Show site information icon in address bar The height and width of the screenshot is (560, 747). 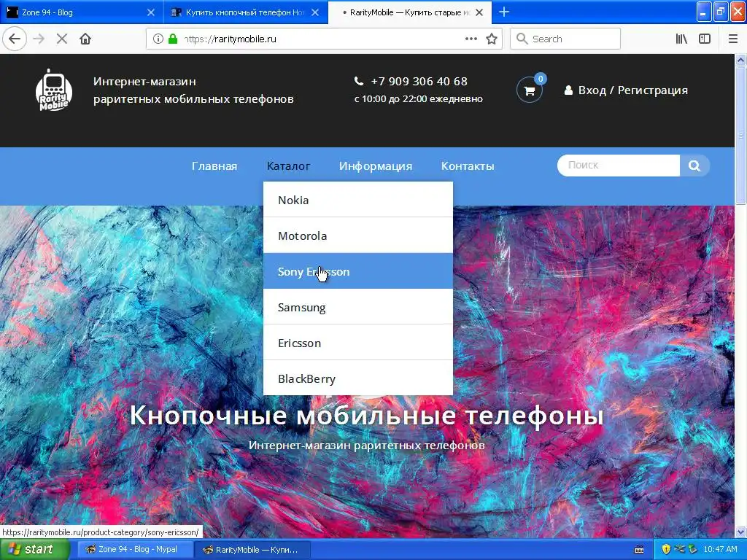click(x=158, y=39)
